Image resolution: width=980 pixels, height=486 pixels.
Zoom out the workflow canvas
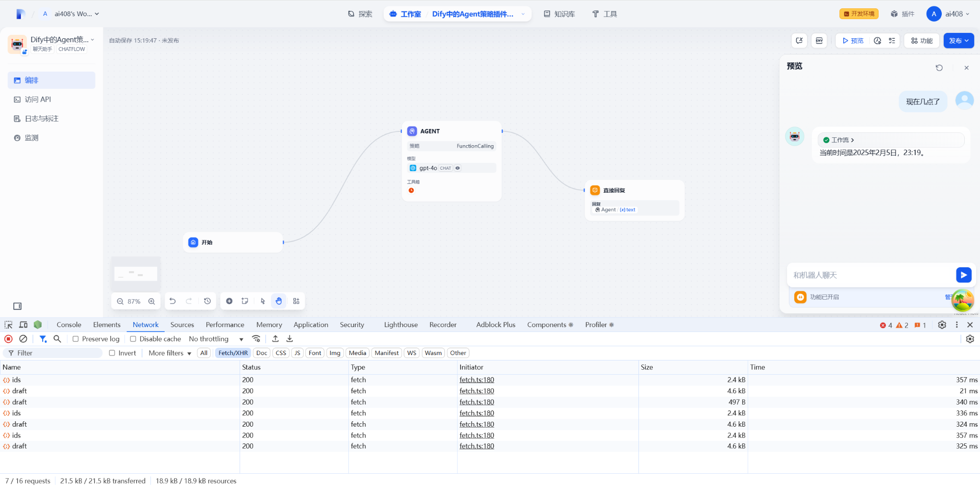(x=120, y=302)
